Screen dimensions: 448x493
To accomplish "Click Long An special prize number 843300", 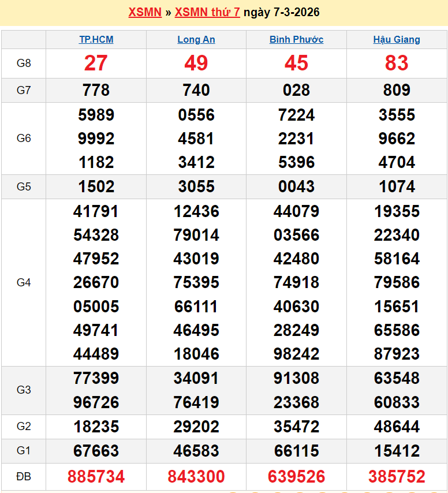I will click(x=196, y=477).
